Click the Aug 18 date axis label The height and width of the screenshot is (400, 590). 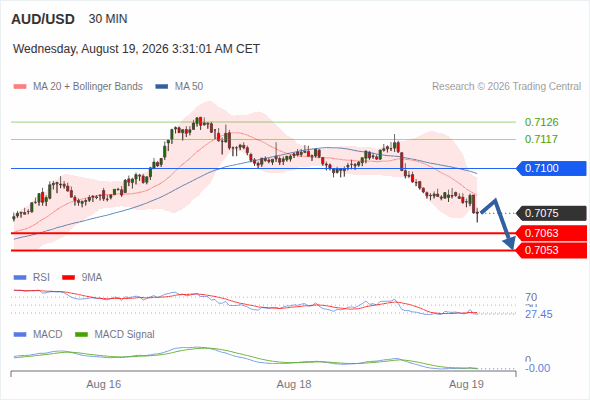point(294,384)
